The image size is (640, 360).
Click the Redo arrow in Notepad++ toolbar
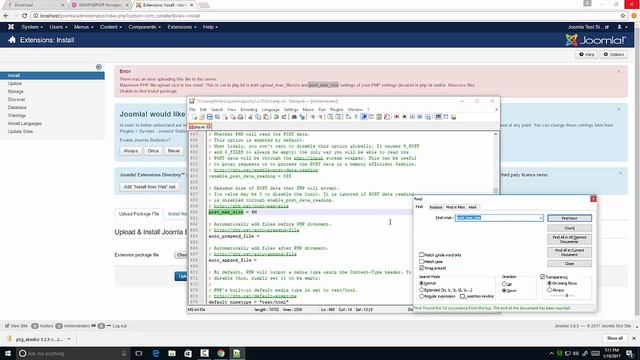284,117
